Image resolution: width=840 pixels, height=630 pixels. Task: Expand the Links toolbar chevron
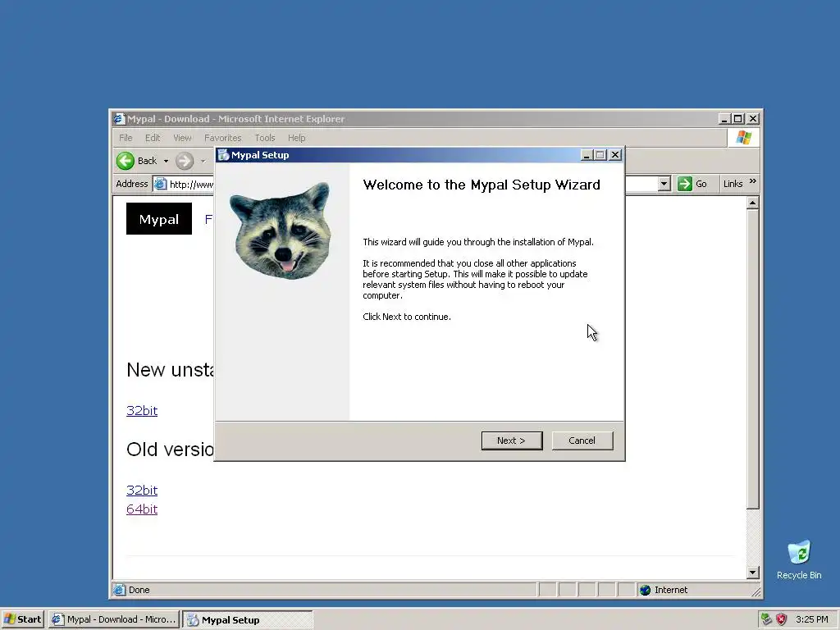pyautogui.click(x=753, y=181)
